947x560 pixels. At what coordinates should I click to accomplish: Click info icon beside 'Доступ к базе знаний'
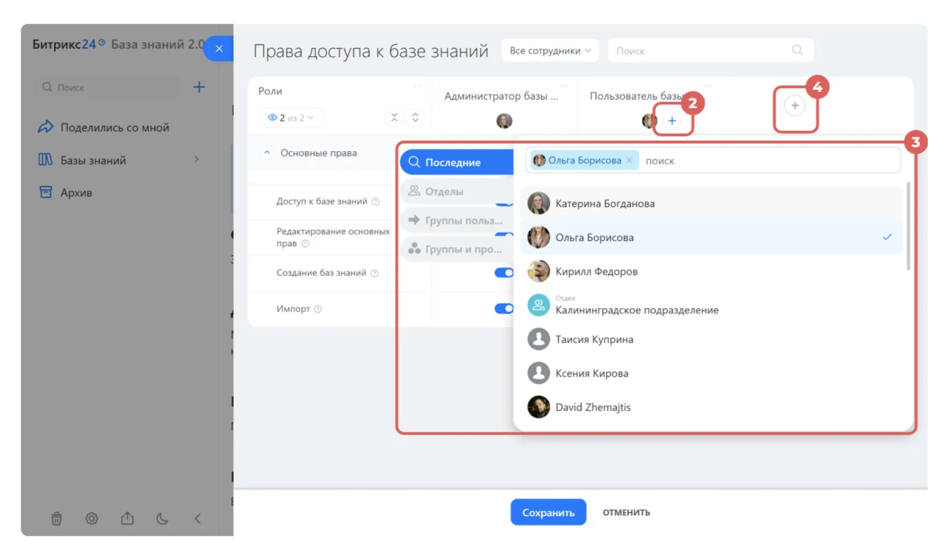point(376,201)
